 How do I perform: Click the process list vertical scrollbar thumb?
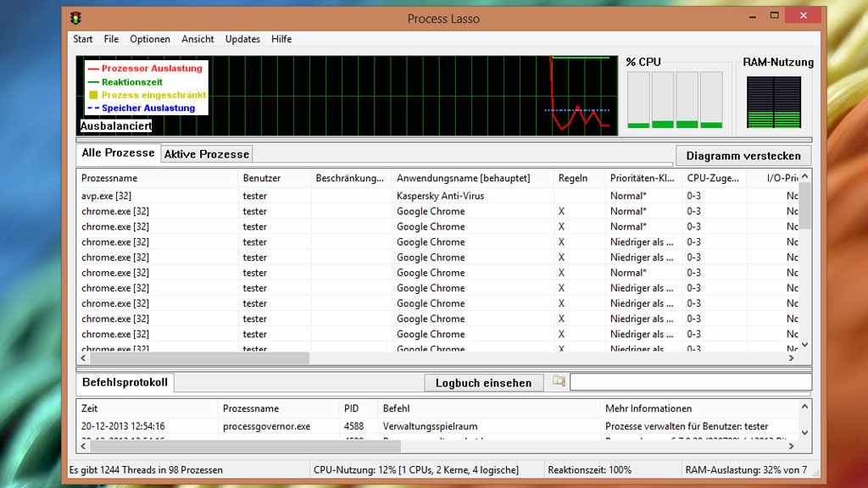(x=805, y=205)
